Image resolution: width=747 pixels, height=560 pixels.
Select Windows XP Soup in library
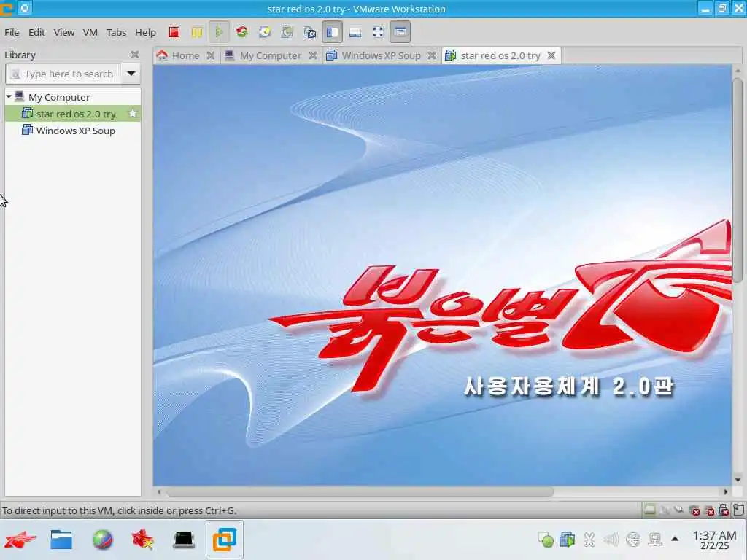pyautogui.click(x=72, y=131)
